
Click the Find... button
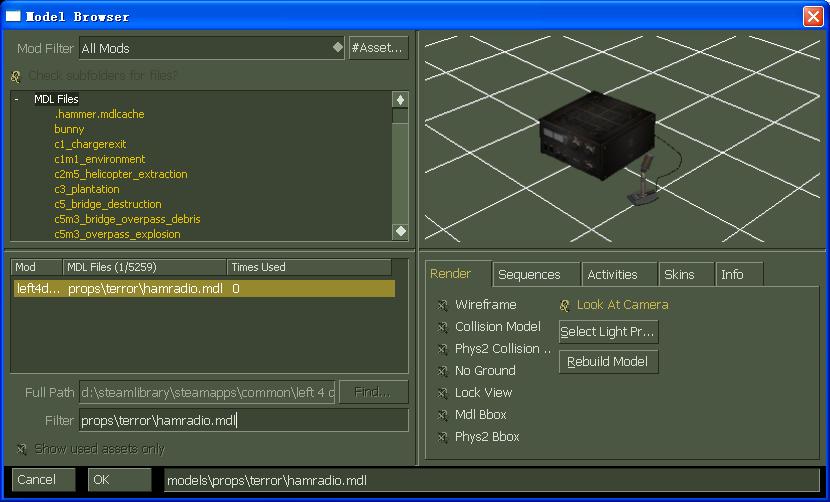pos(373,392)
